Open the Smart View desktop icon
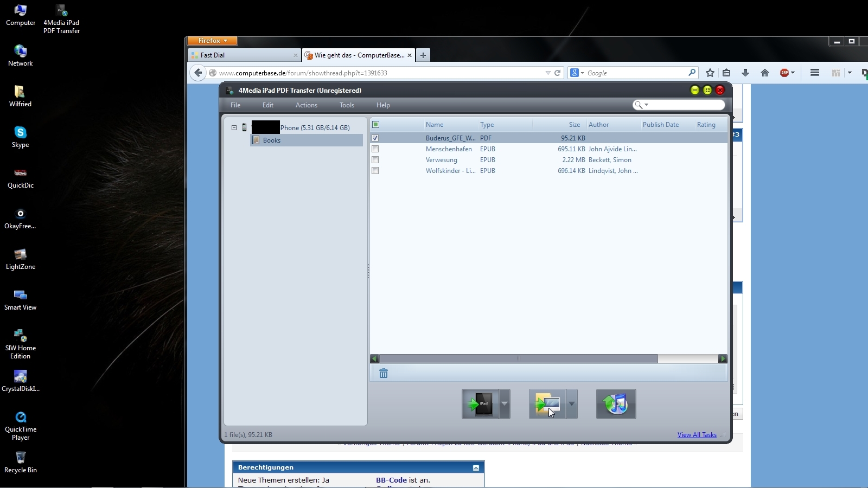Viewport: 868px width, 488px height. [21, 299]
